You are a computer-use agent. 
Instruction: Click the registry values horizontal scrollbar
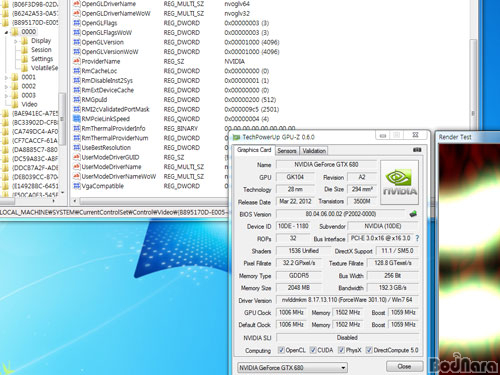tap(153, 201)
